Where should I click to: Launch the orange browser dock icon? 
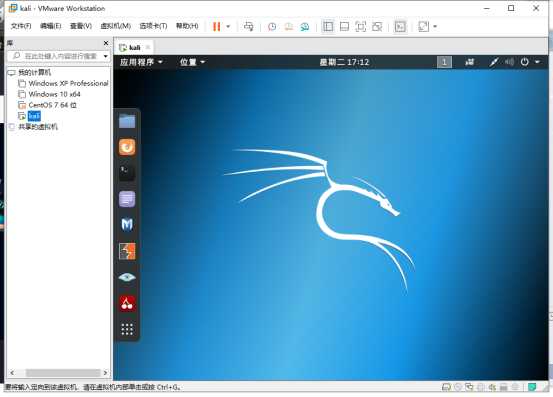(127, 147)
